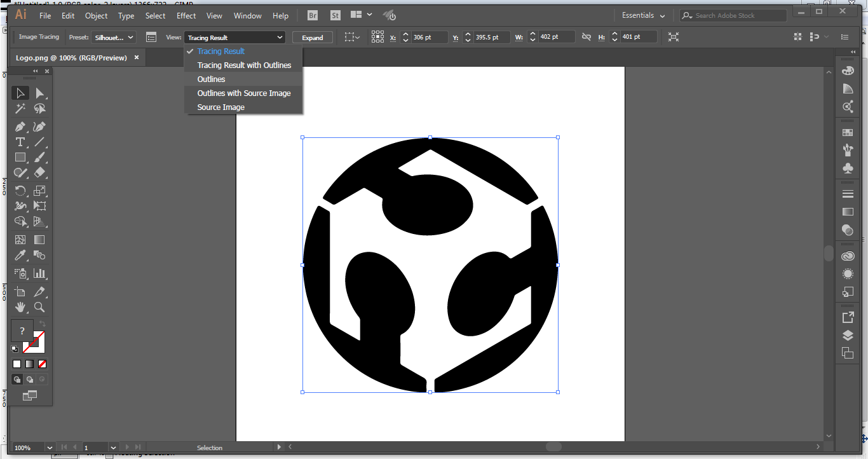Select the Pen tool

[x=20, y=127]
